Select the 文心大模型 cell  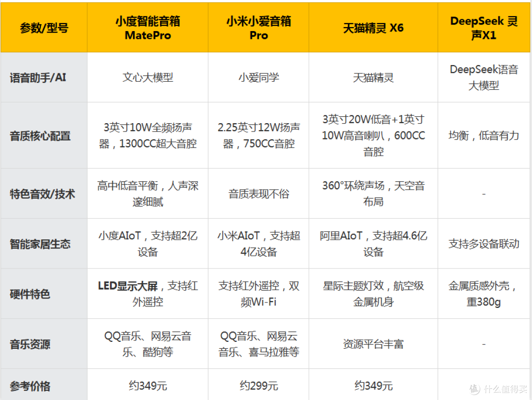coord(148,77)
